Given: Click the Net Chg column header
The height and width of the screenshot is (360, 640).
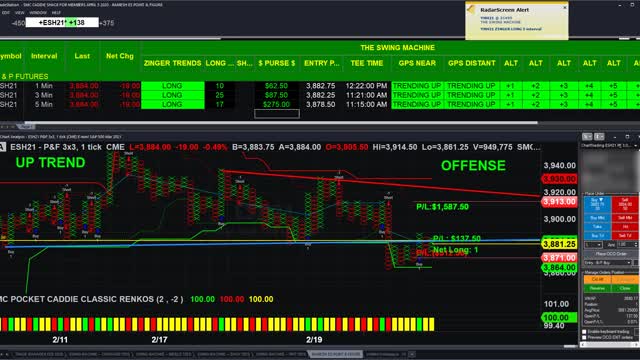Looking at the screenshot, I should click(120, 56).
